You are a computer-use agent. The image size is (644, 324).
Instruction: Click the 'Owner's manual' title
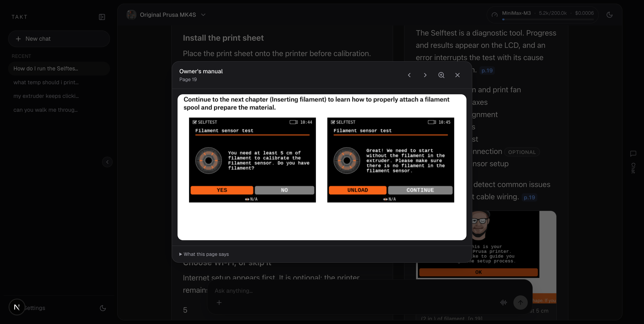click(x=201, y=71)
